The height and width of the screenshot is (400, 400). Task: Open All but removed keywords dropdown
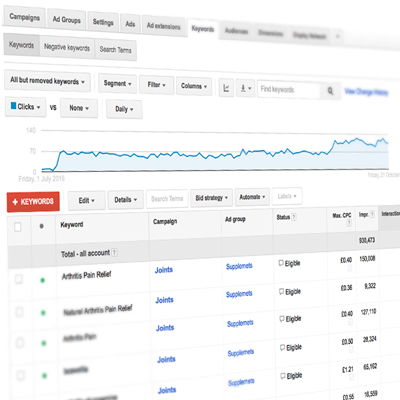[47, 81]
